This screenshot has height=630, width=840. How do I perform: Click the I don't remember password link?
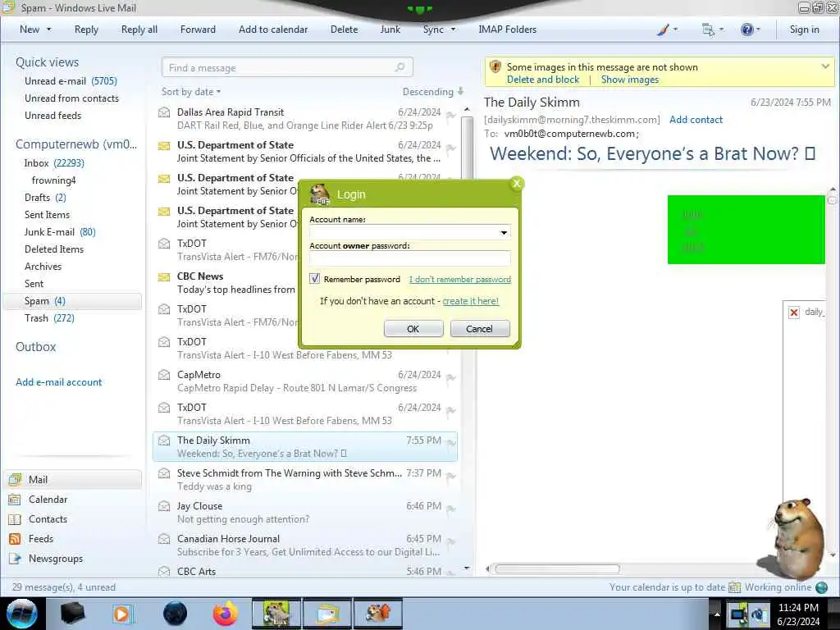(459, 279)
